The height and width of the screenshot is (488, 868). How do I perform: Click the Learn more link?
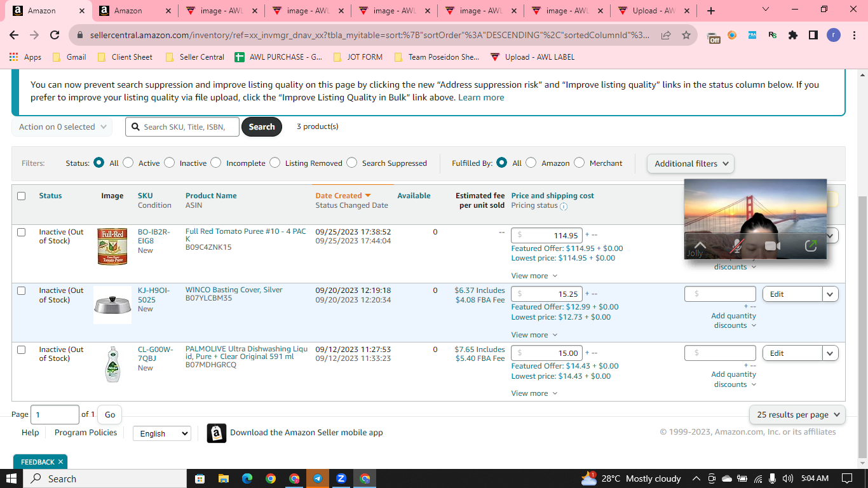[481, 97]
